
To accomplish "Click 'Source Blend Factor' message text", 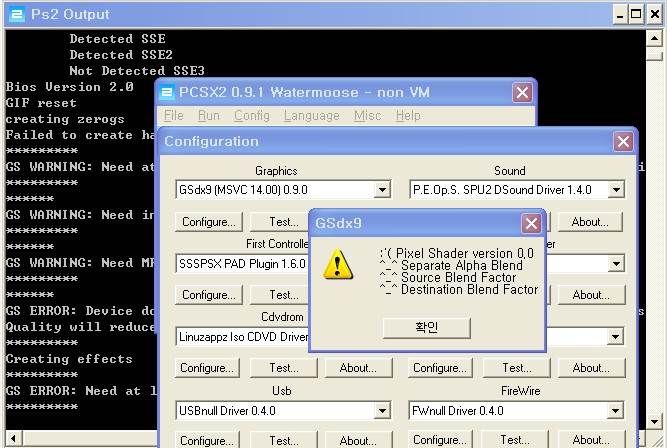I will (x=459, y=278).
